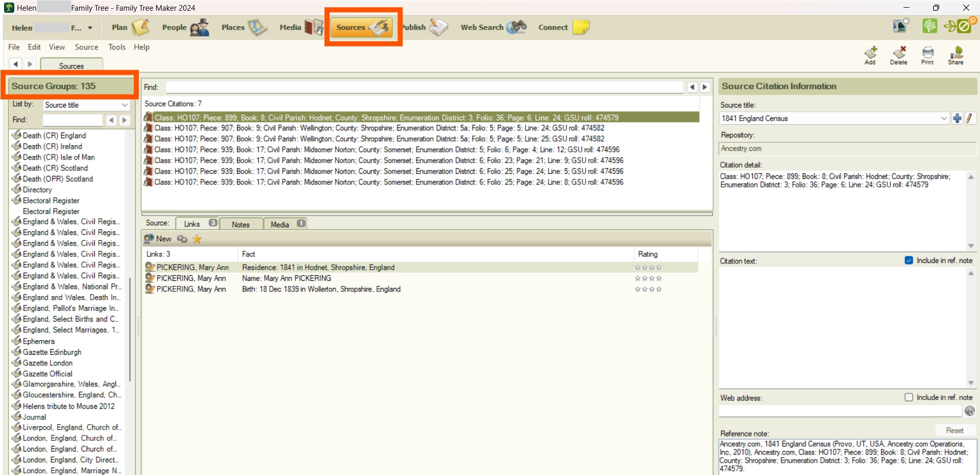Click the Add source toolbar icon
This screenshot has height=475, width=980.
tap(870, 55)
